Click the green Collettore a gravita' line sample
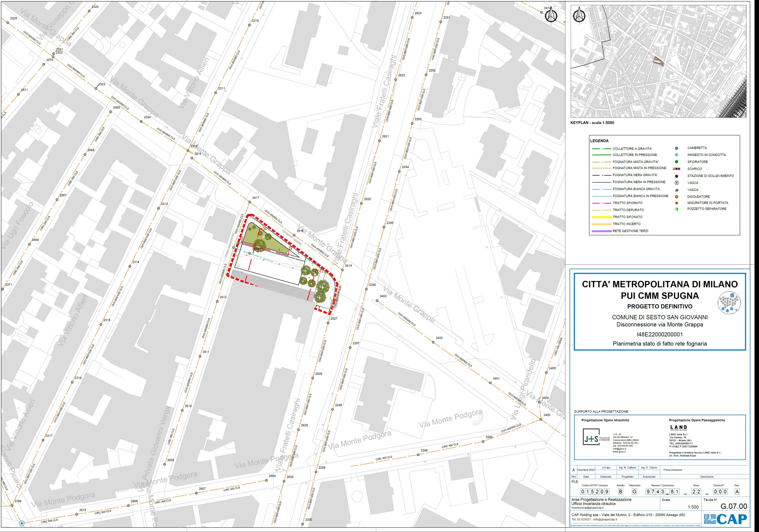759x532 pixels. click(601, 149)
